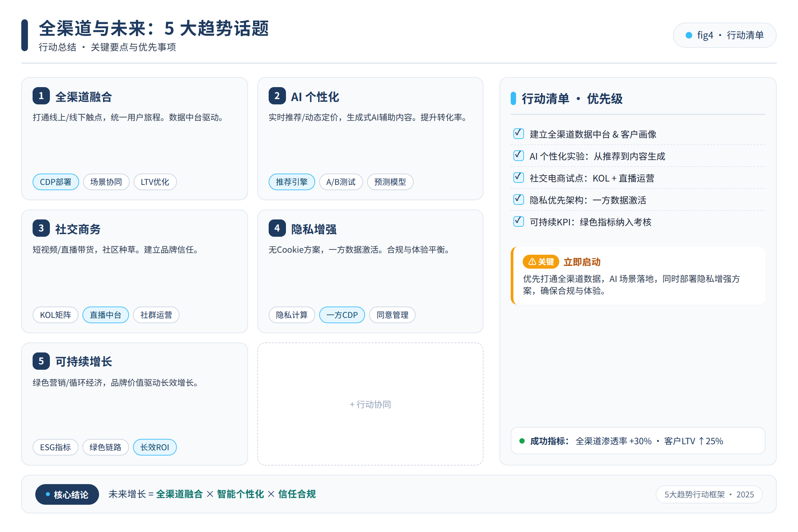Select the 预测模型 tag

(390, 182)
